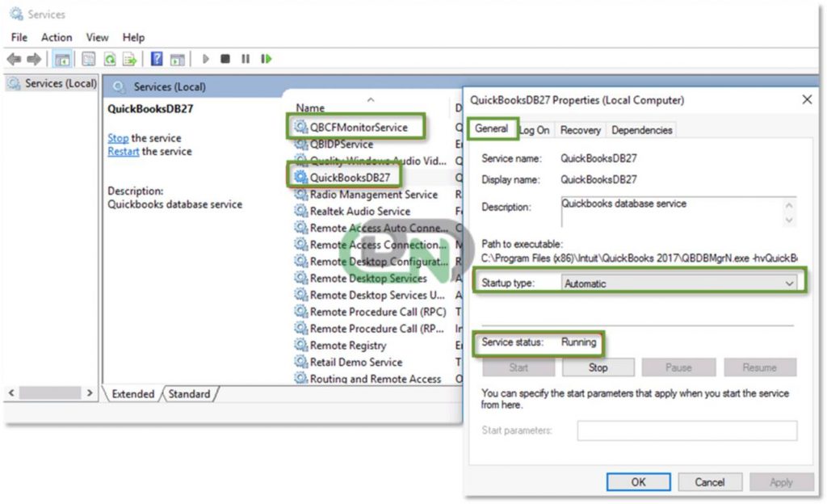Click the Path to executable text
Screen dimensions: 827x504
tap(640, 258)
